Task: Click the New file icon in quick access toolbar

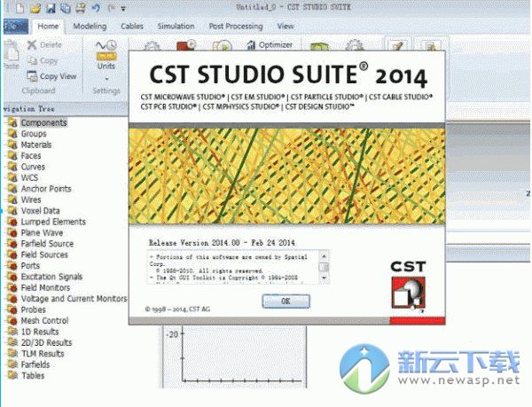Action: (x=20, y=8)
